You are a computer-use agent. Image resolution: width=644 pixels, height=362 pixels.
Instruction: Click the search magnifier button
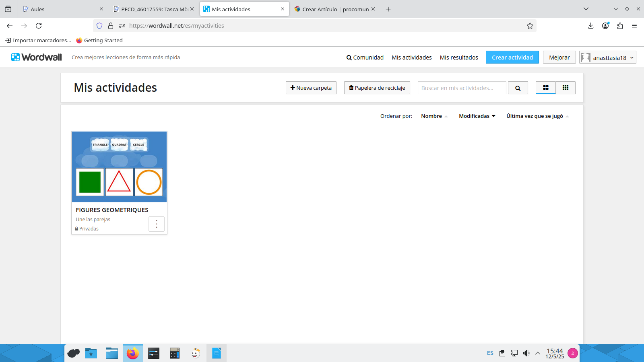click(518, 88)
